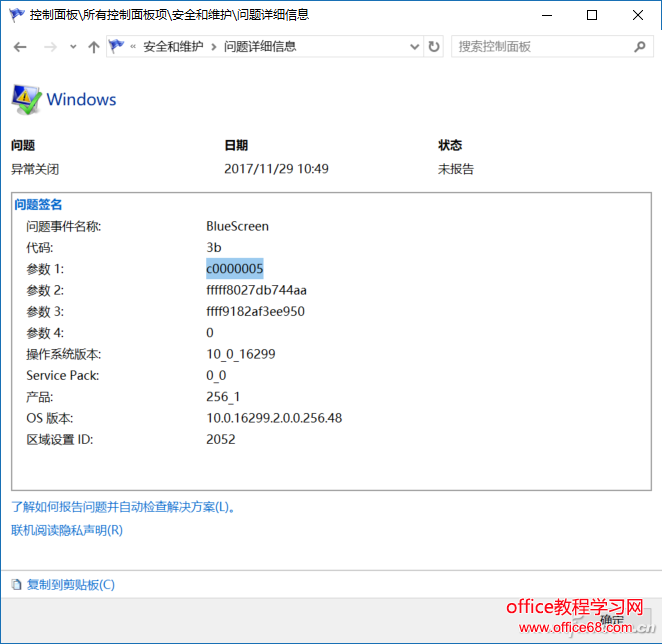Focus the 搜索控制面板 search box

(552, 46)
